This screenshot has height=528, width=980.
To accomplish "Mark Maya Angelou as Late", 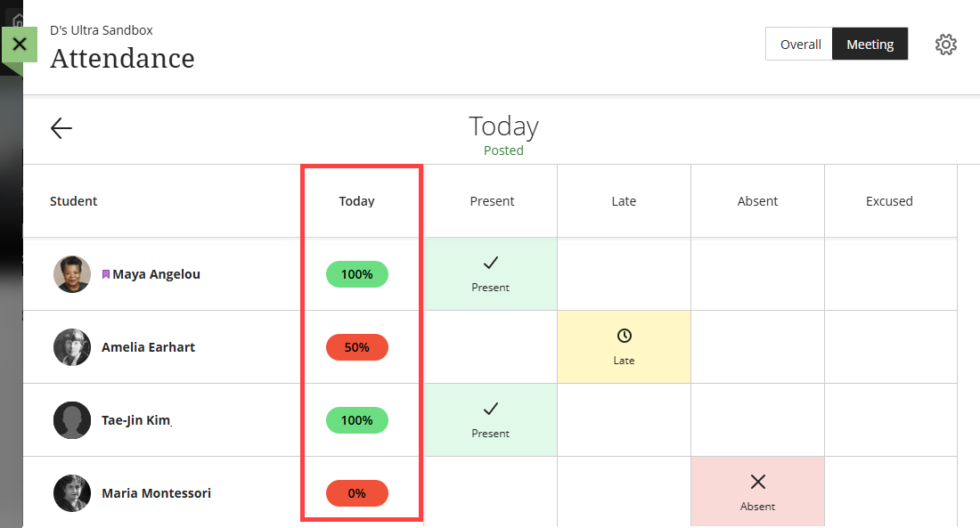I will [624, 274].
